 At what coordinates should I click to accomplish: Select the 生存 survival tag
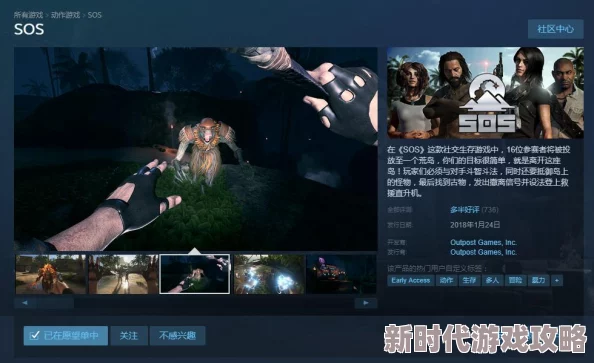tap(469, 280)
